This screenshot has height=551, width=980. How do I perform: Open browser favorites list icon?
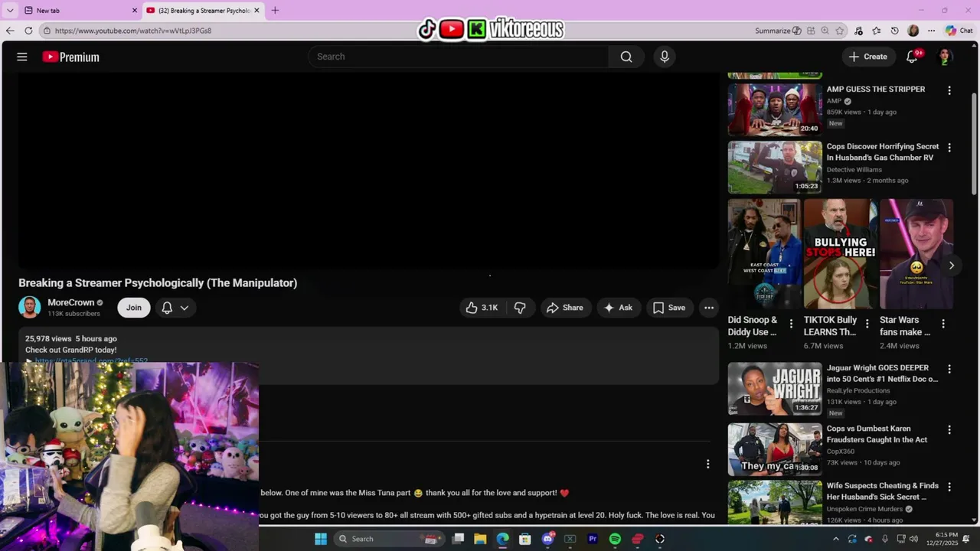click(x=877, y=31)
